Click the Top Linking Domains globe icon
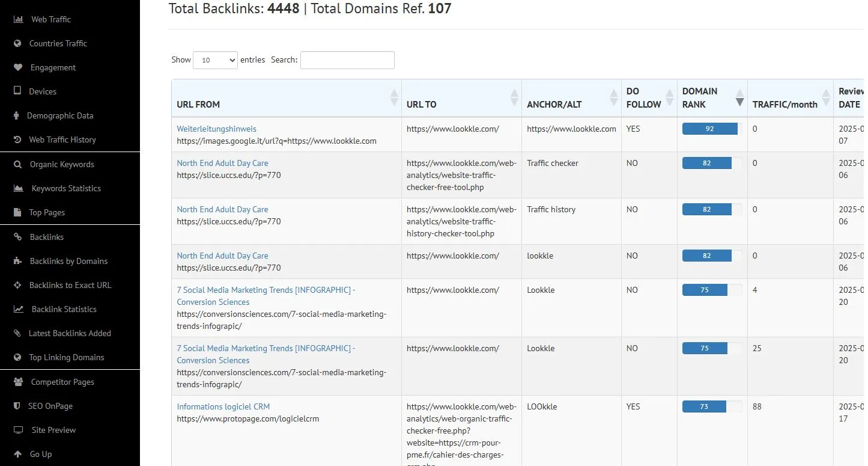 (17, 357)
